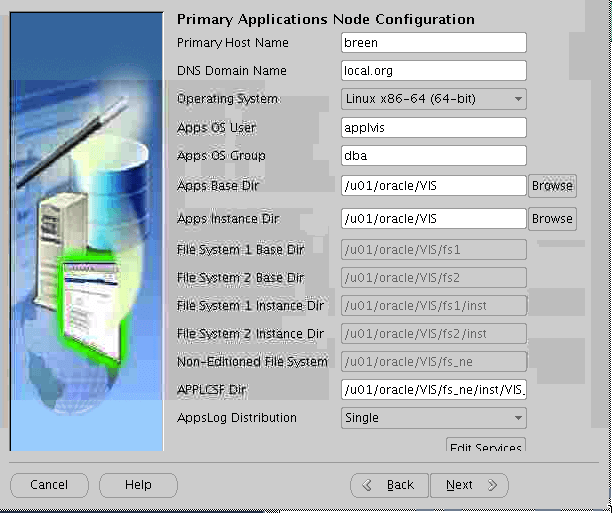
Task: Click the Primary Host Name field
Action: pos(433,43)
